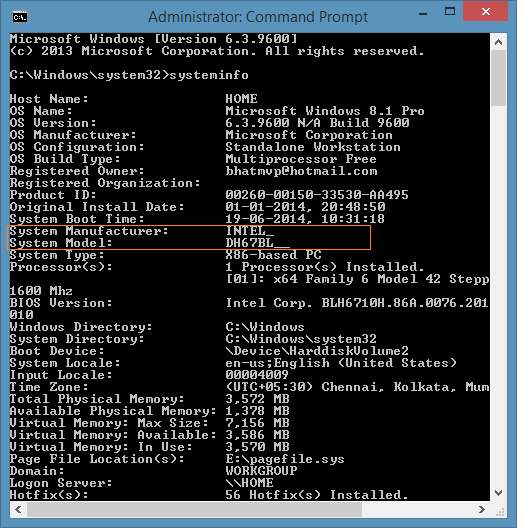Click the vertical scrollbar down arrow
The width and height of the screenshot is (517, 528).
pyautogui.click(x=498, y=493)
